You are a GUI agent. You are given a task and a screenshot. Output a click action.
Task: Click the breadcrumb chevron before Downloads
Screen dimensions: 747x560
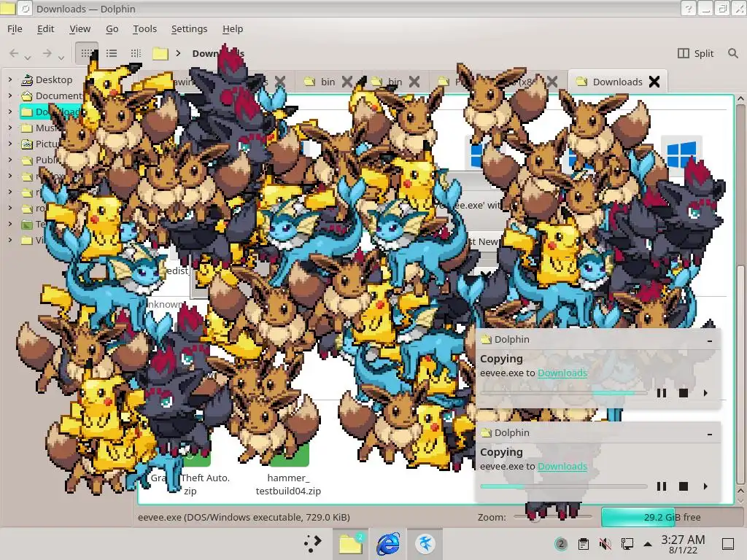coord(178,53)
